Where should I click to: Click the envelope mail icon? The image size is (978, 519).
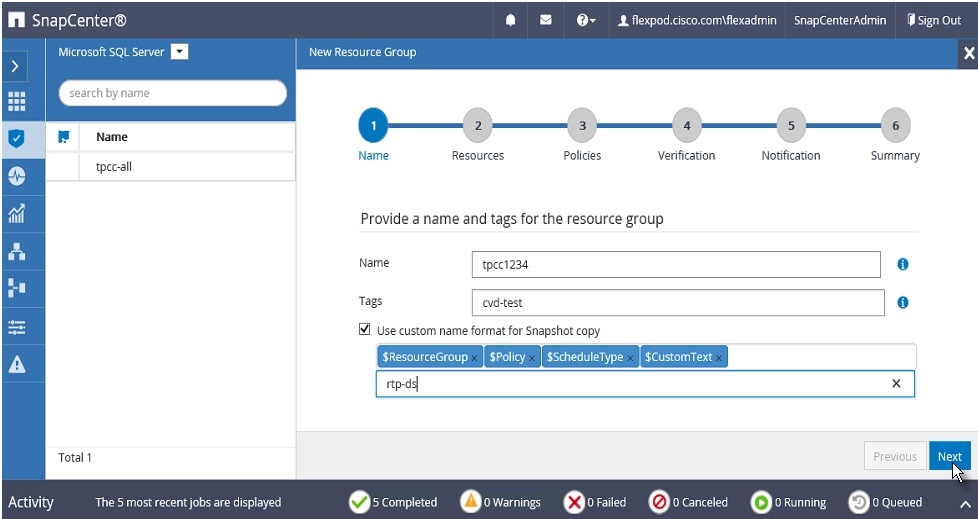[546, 20]
